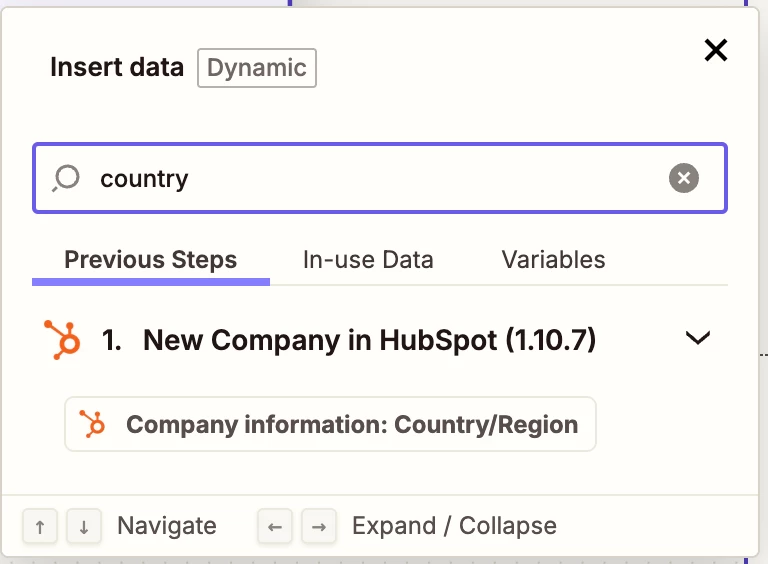
Task: Select New Company in HubSpot step title
Action: pyautogui.click(x=369, y=340)
